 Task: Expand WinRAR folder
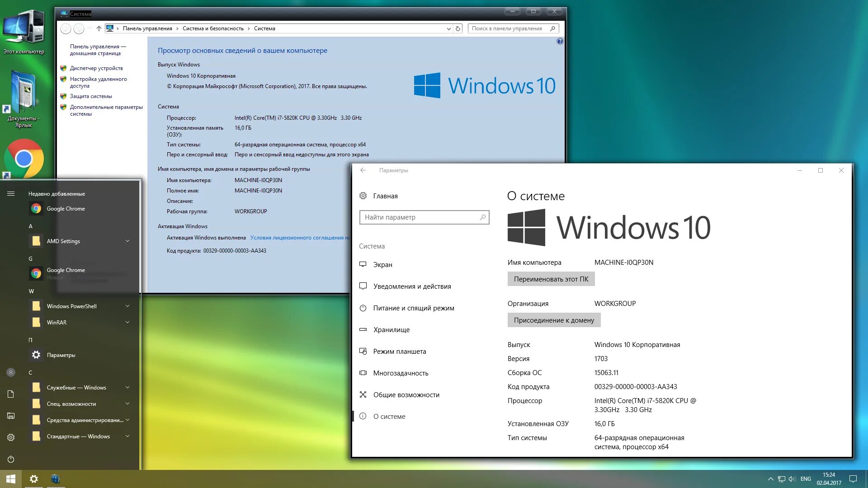click(x=127, y=322)
